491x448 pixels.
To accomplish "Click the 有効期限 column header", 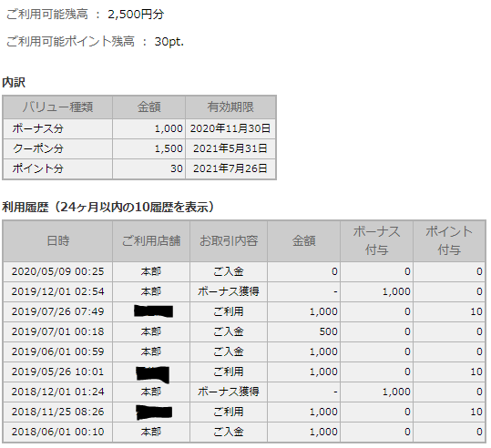I will 230,107.
